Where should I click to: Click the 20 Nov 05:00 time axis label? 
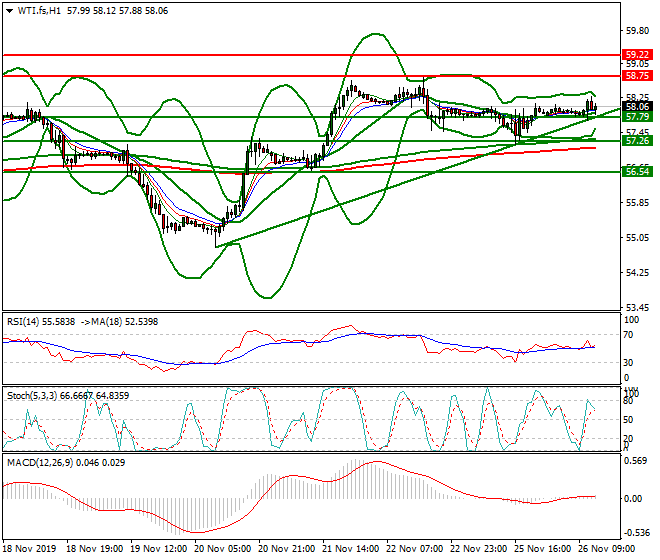pyautogui.click(x=222, y=549)
